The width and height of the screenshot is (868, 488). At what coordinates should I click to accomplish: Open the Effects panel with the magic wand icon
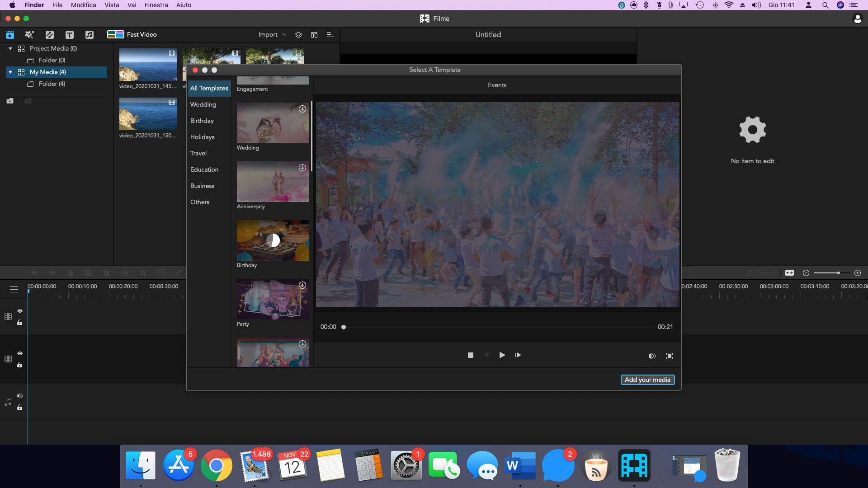[x=29, y=34]
